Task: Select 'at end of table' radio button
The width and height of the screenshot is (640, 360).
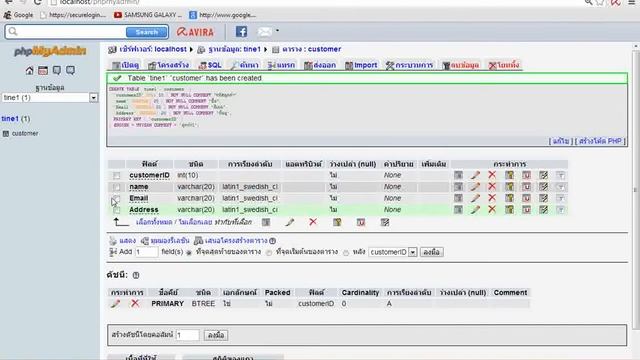Action: [189, 253]
